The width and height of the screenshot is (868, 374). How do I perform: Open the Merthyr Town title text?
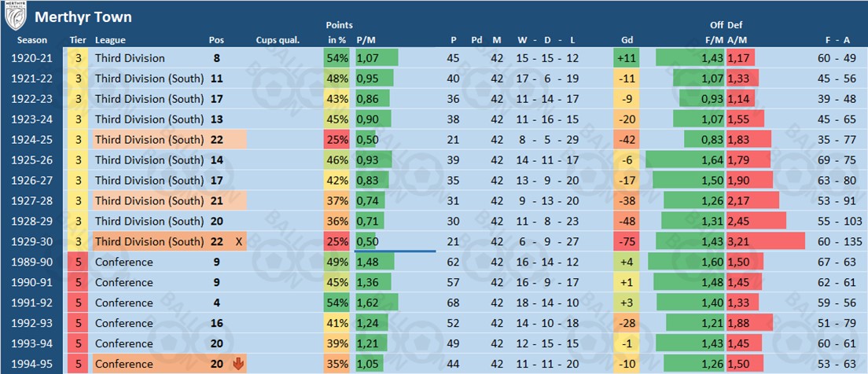point(94,16)
